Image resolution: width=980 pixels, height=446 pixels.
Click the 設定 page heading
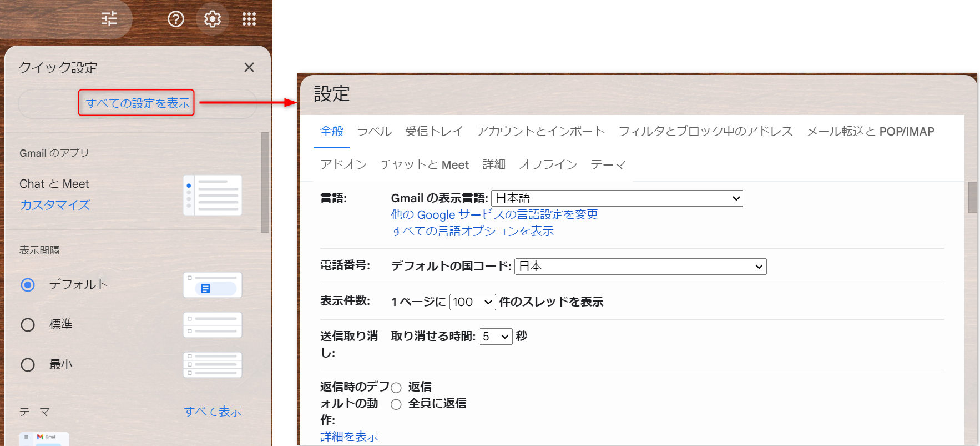332,94
